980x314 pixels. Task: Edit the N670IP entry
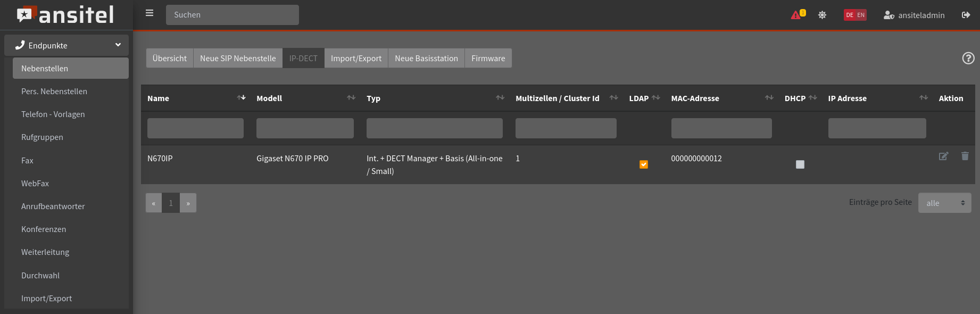[x=943, y=156]
